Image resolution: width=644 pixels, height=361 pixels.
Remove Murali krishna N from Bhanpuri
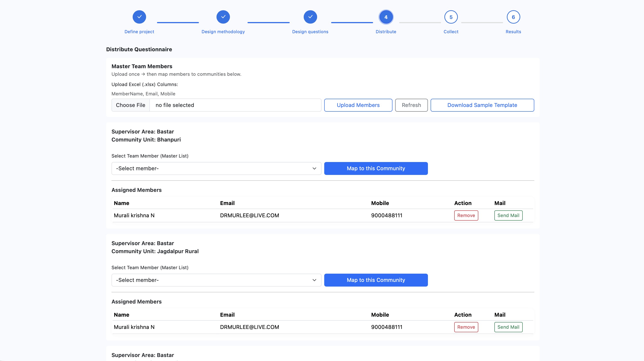(466, 215)
